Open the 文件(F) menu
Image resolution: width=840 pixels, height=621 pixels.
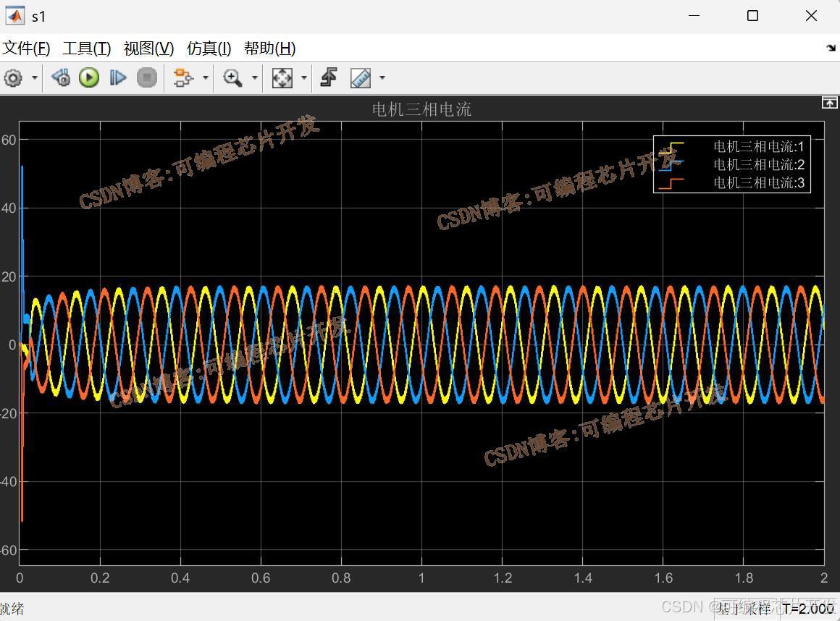click(26, 48)
